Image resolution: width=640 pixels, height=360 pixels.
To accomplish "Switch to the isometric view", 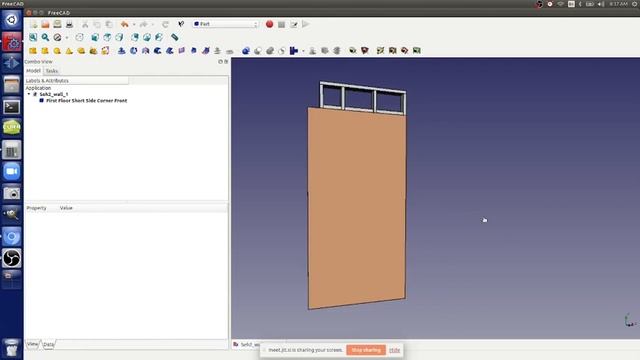I will coord(80,38).
